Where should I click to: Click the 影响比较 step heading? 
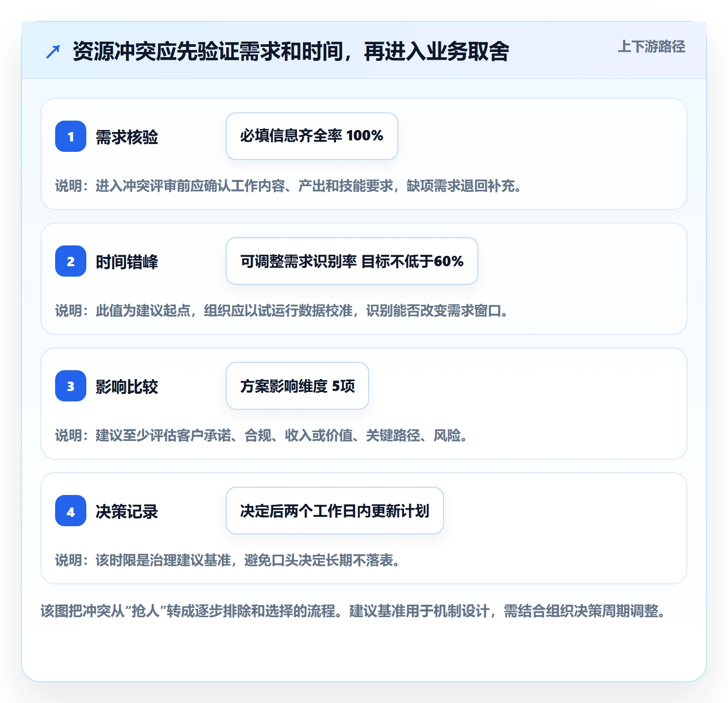pyautogui.click(x=127, y=386)
